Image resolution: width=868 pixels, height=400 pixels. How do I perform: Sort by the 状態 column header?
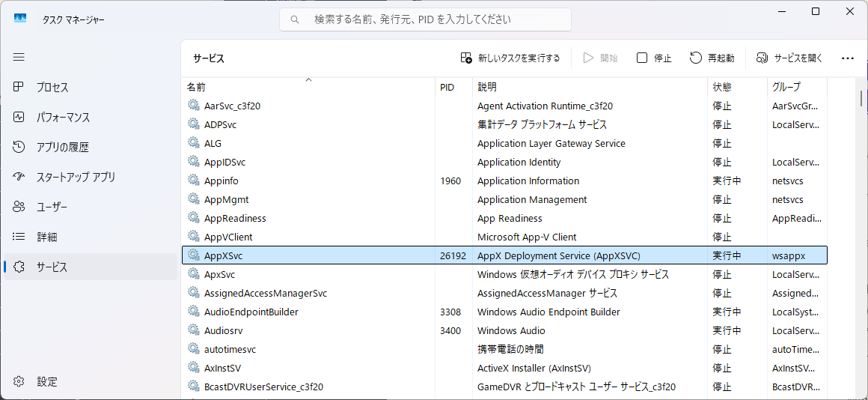[722, 87]
